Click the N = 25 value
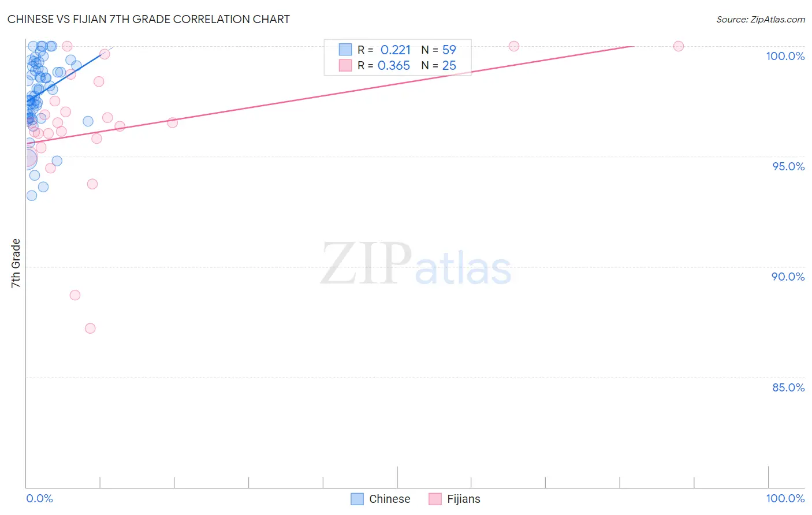Viewport: 812px width, 515px height. pos(438,65)
